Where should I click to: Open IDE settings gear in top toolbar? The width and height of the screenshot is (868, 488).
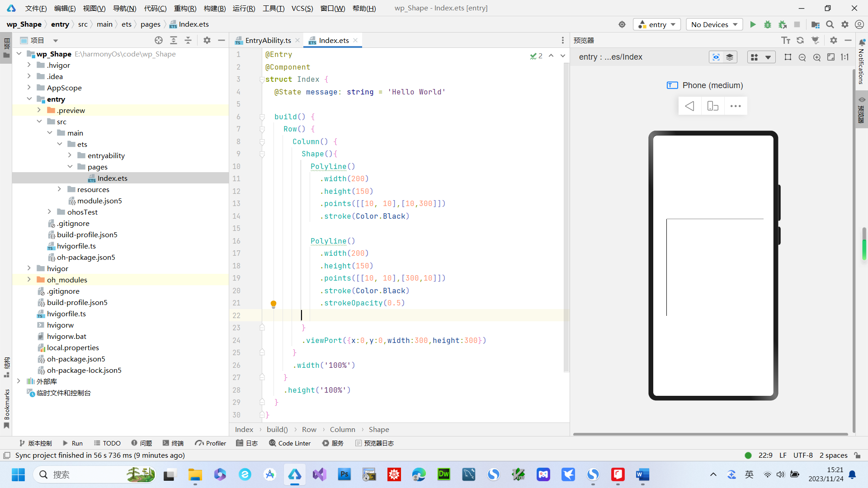[845, 24]
